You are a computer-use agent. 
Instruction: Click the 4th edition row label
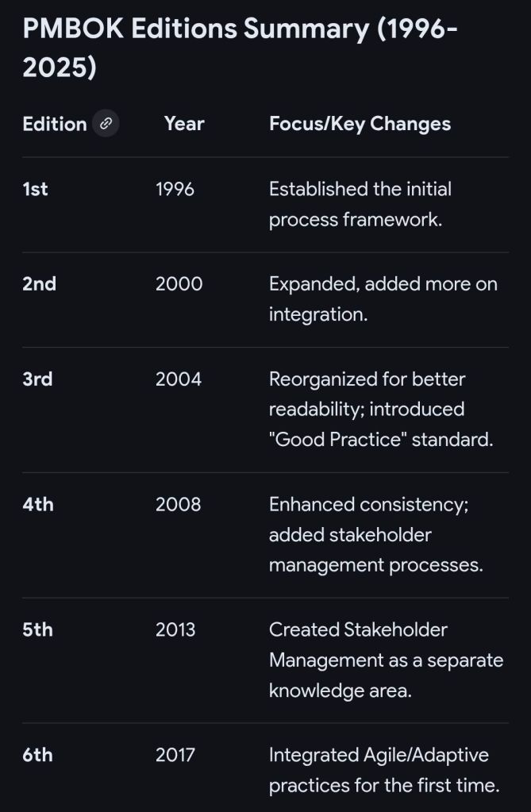point(38,504)
